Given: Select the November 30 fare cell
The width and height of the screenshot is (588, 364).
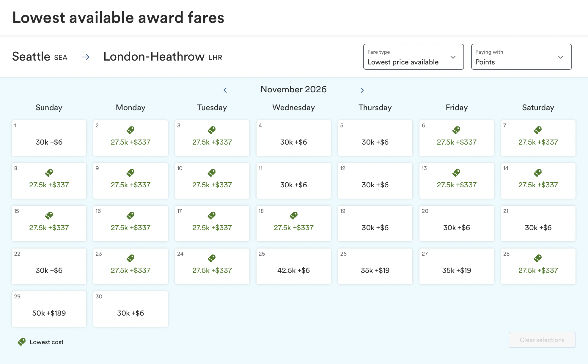Looking at the screenshot, I should pyautogui.click(x=130, y=309).
